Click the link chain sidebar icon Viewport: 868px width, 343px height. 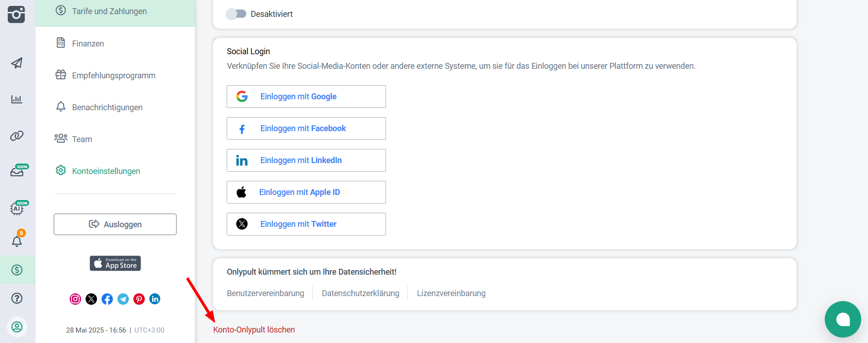tap(17, 136)
